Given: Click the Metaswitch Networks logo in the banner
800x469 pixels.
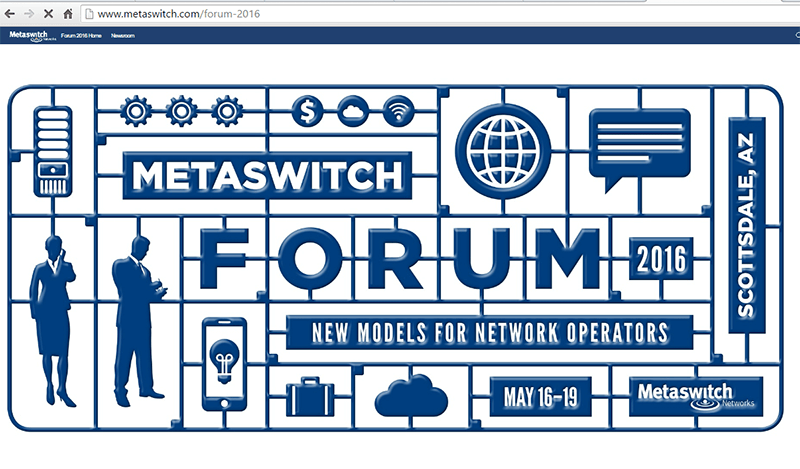Looking at the screenshot, I should [x=696, y=397].
